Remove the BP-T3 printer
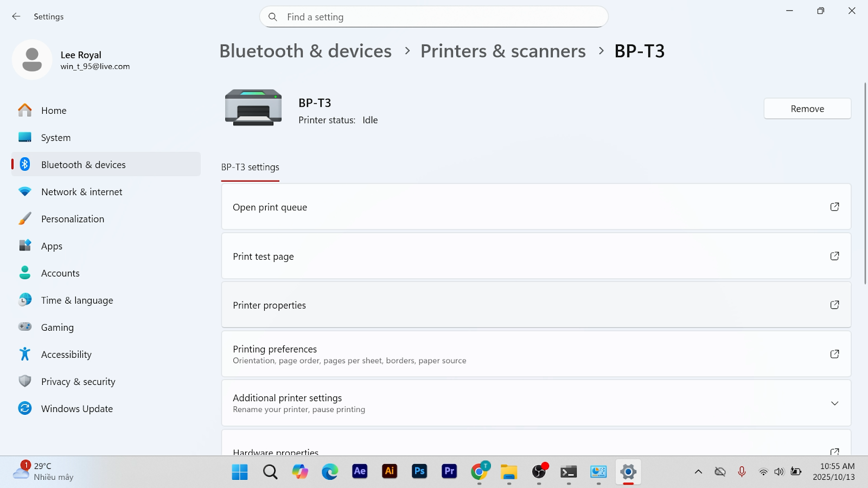868x488 pixels. [x=807, y=108]
